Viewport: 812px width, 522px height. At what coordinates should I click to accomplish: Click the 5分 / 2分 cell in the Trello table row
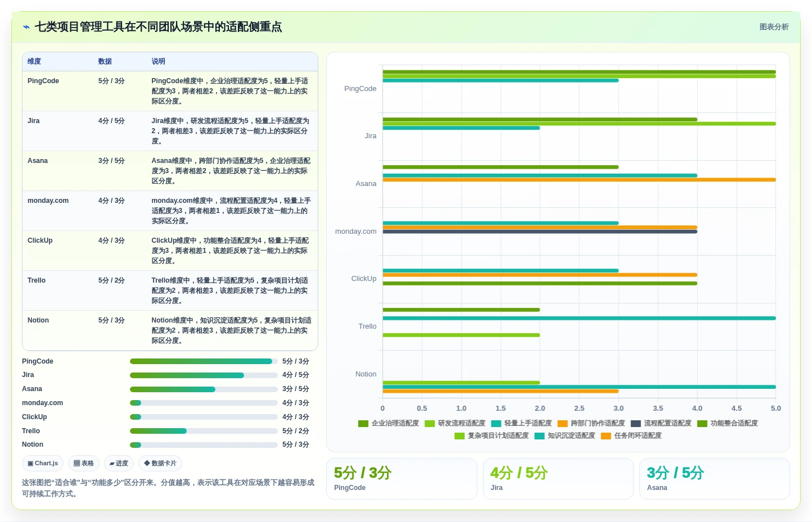click(111, 280)
